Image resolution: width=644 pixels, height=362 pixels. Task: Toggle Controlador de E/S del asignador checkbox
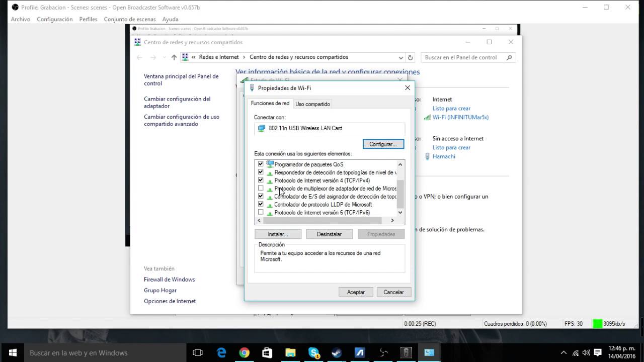pos(261,196)
